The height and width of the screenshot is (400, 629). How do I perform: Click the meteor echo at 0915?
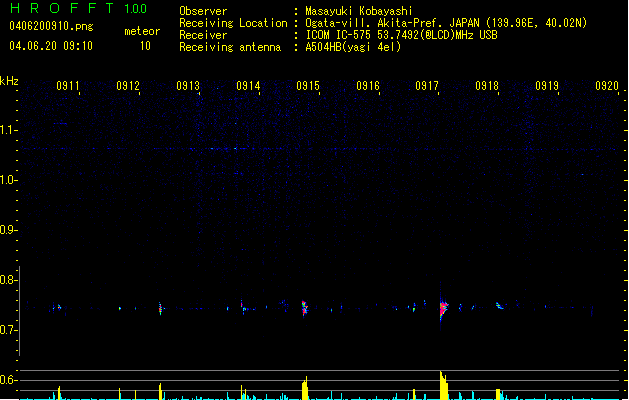304,308
